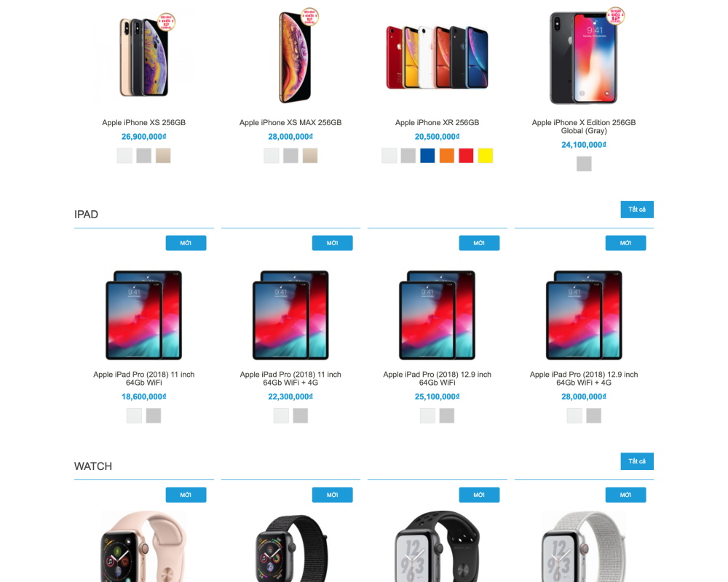Click the Tất cả button in WATCH section

[x=636, y=461]
